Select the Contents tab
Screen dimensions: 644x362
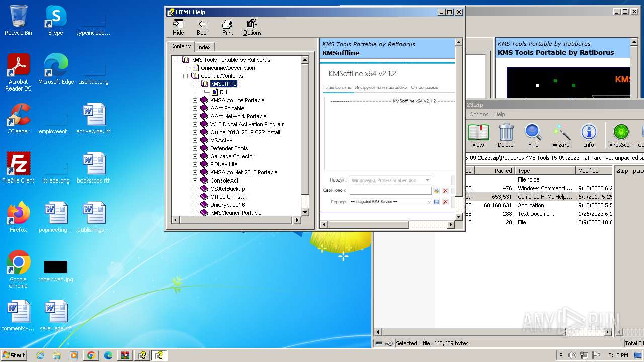tap(181, 46)
